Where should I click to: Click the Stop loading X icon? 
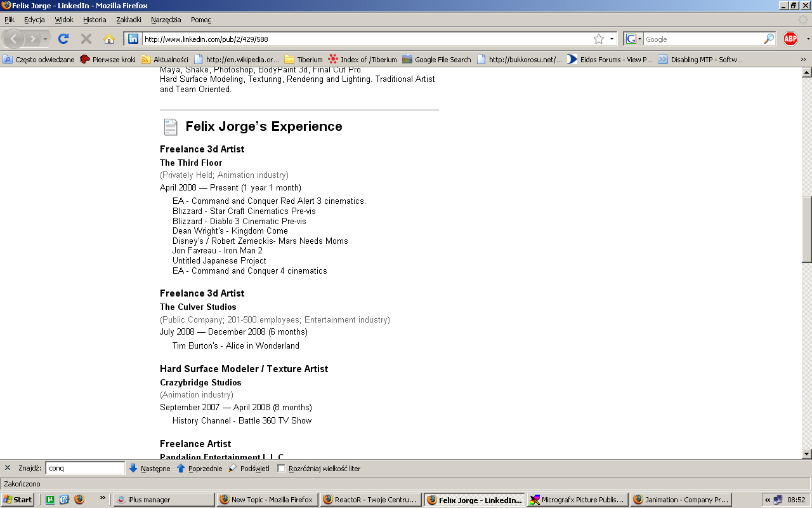pyautogui.click(x=86, y=39)
